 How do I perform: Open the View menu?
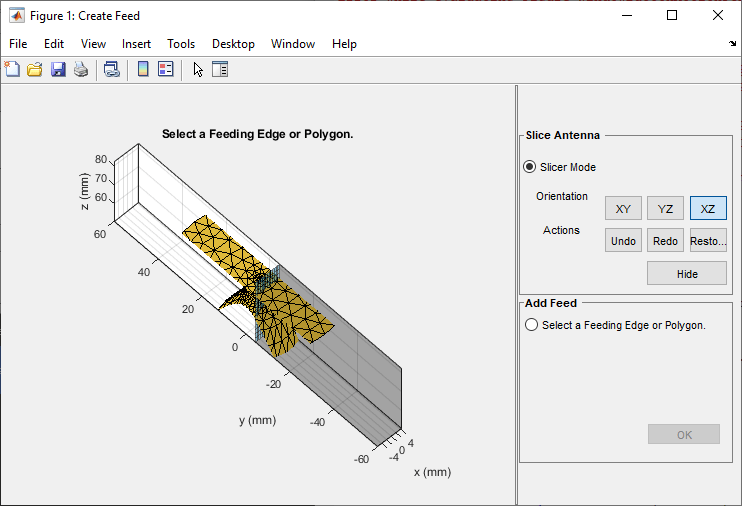coord(93,44)
